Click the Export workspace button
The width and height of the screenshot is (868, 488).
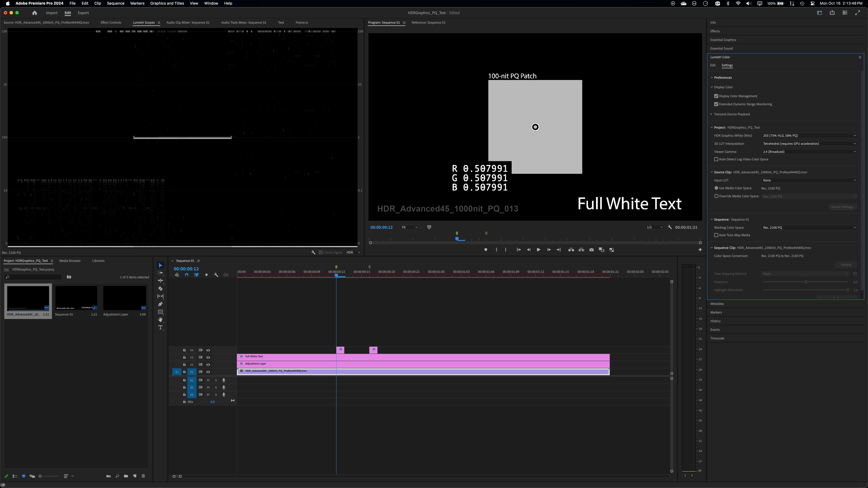pyautogui.click(x=83, y=13)
